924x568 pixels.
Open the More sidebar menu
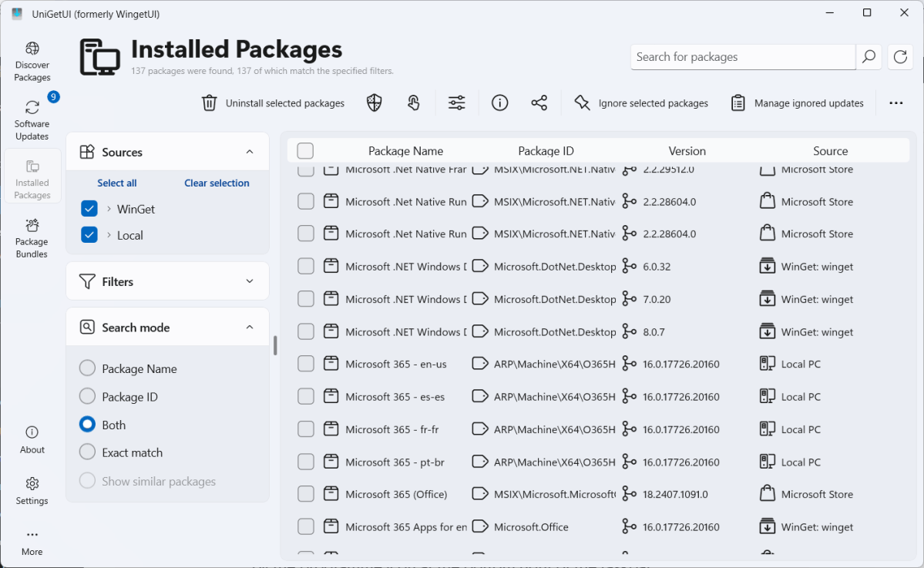point(32,543)
